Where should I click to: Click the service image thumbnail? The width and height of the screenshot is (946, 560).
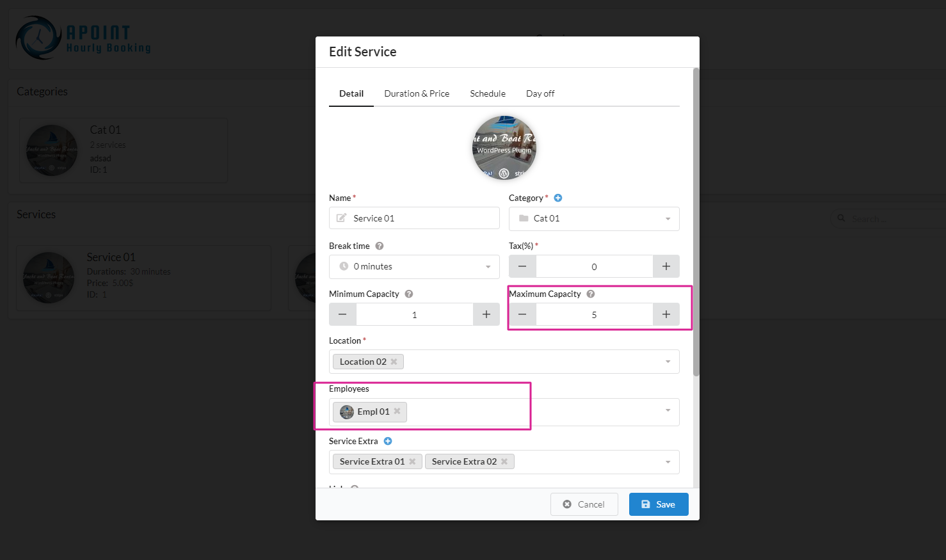coord(504,148)
